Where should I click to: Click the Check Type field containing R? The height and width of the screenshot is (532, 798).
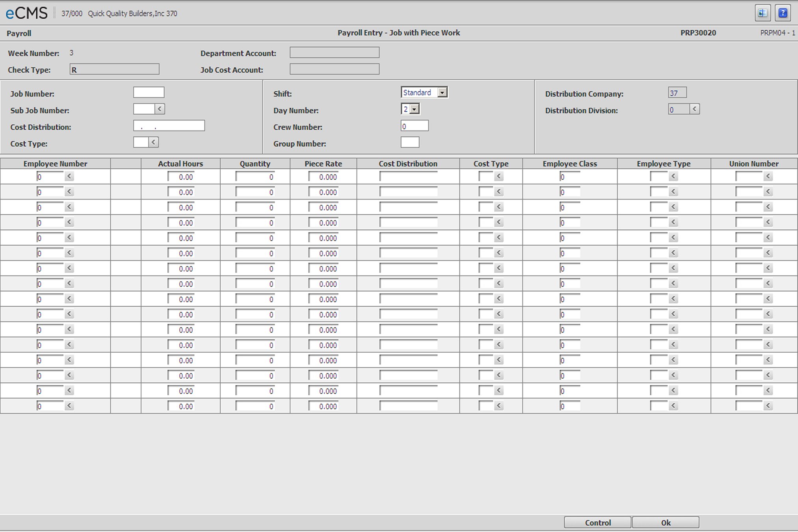[x=115, y=69]
